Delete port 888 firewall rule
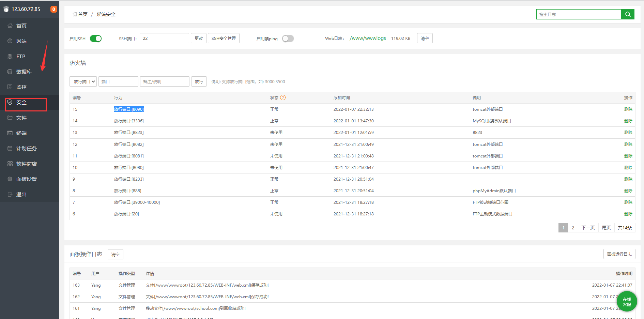 pos(628,191)
